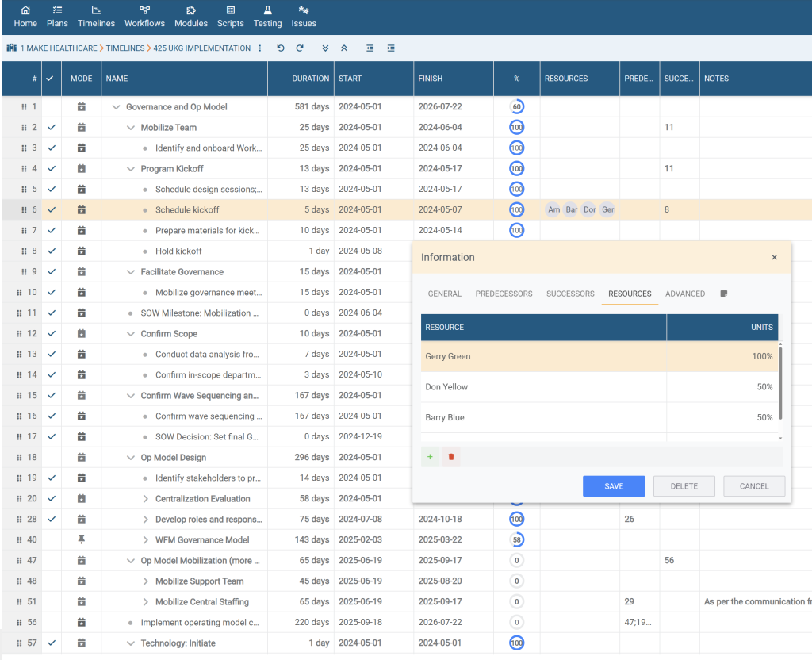Open the Workflows menu in top navigation
This screenshot has height=660, width=812.
pos(144,17)
